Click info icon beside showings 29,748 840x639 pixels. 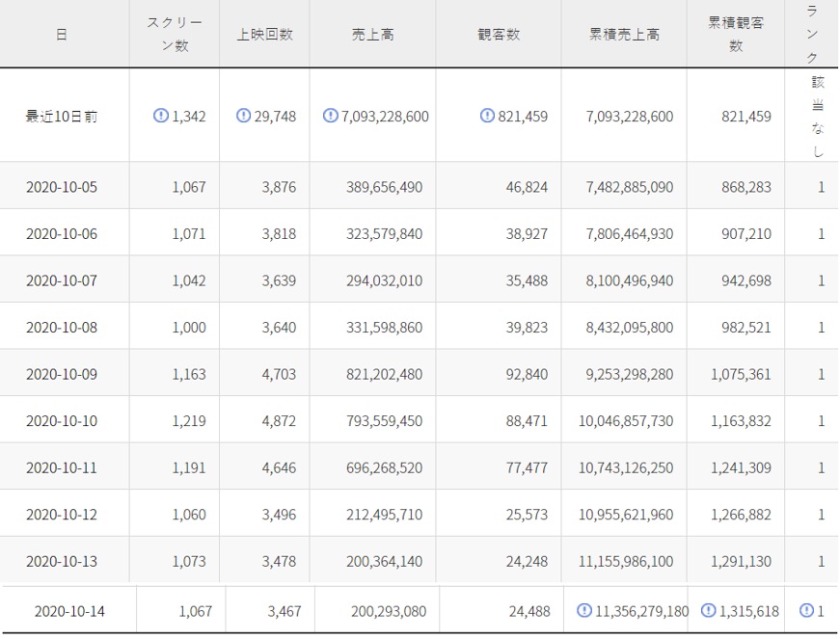(x=244, y=116)
